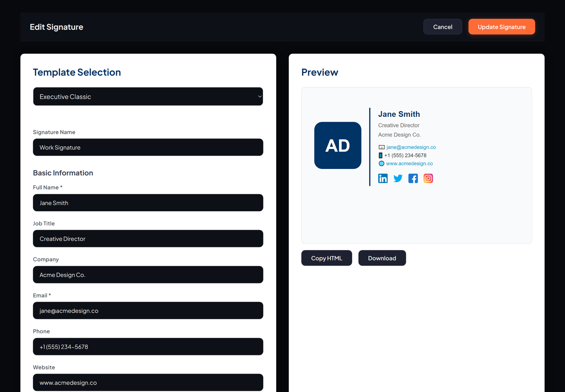Open the Executive Classic template dropdown
This screenshot has height=392, width=565.
(x=148, y=96)
